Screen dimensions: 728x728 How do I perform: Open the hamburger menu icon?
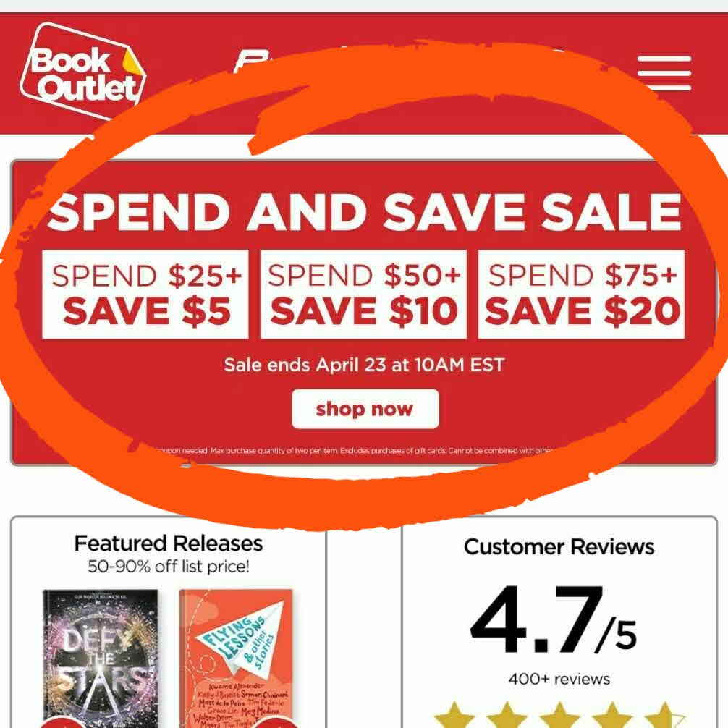664,73
